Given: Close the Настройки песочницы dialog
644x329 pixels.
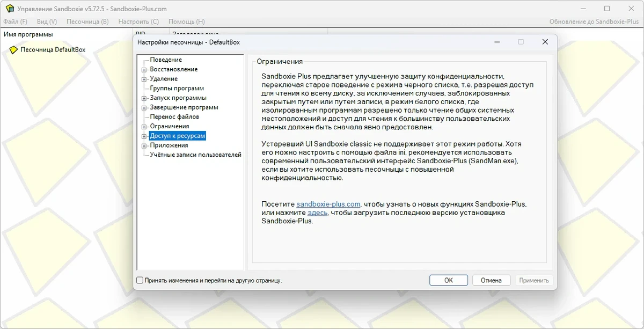Looking at the screenshot, I should pyautogui.click(x=545, y=42).
